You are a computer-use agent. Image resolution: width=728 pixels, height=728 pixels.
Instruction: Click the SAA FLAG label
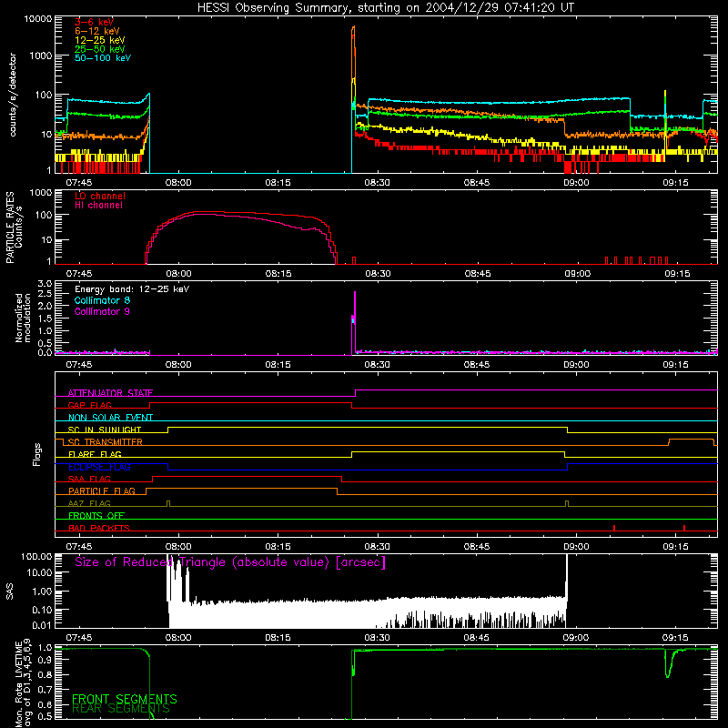[x=89, y=479]
